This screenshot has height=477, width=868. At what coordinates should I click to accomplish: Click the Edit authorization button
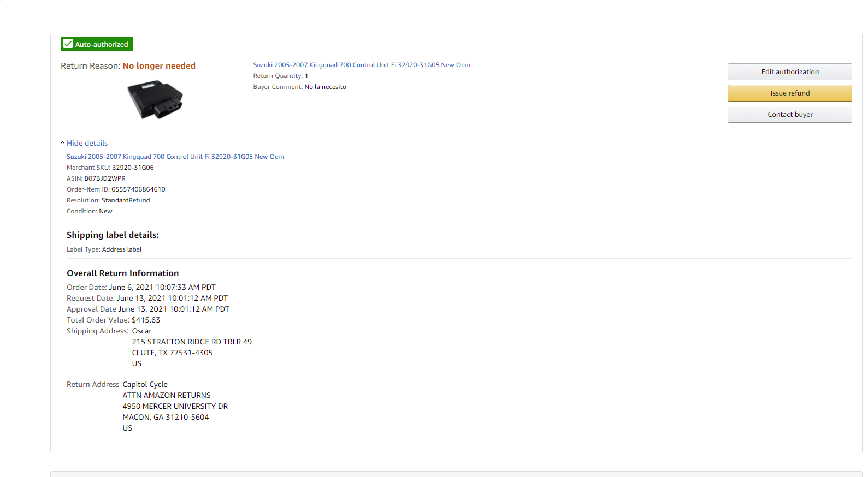(x=789, y=71)
